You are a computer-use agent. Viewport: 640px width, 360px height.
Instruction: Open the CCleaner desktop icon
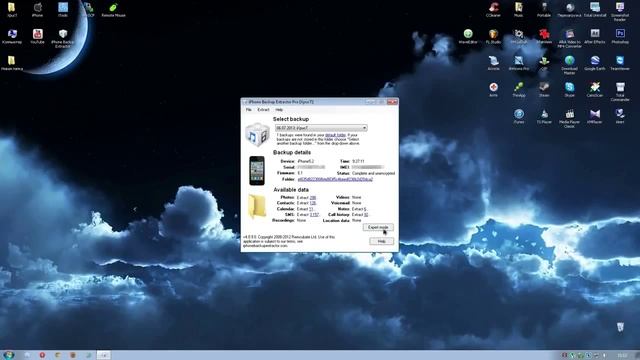(493, 9)
